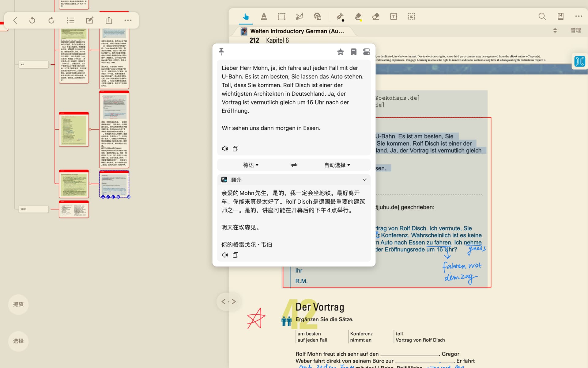The image size is (588, 368).
Task: Open the OCR settings gear tool
Action: tap(318, 17)
